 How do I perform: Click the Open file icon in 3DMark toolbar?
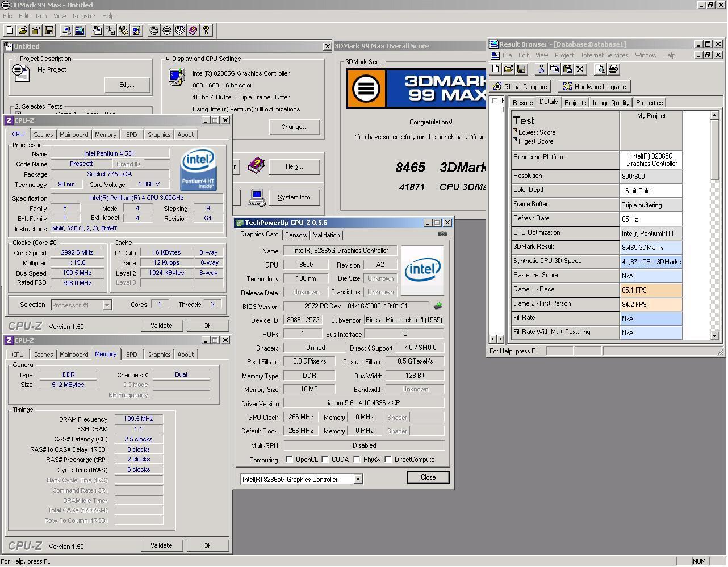[23, 31]
